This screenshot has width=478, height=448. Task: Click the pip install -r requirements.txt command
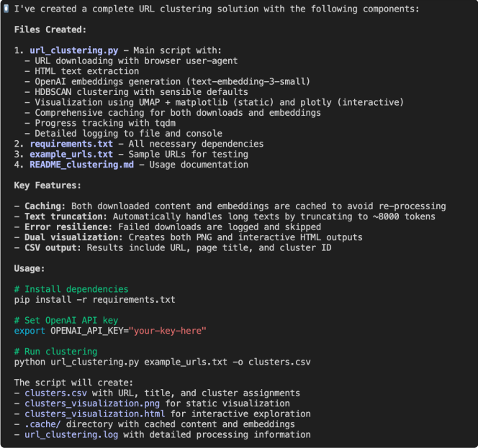coord(94,300)
